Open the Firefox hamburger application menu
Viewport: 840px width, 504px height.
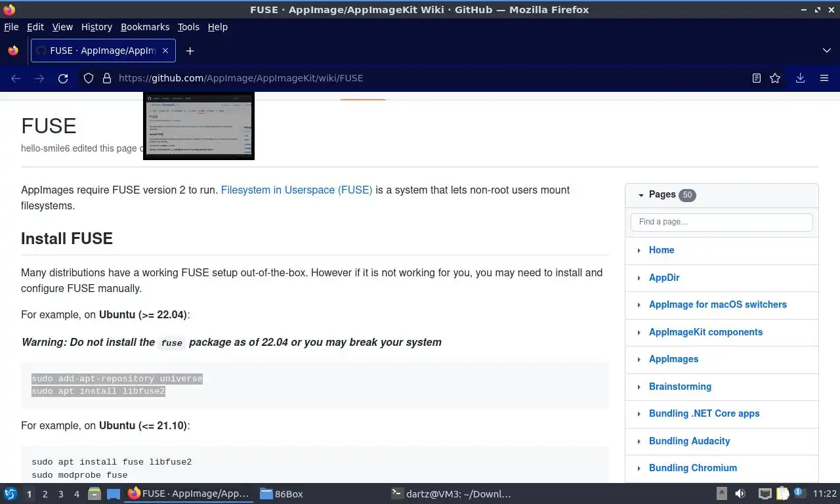pos(824,78)
